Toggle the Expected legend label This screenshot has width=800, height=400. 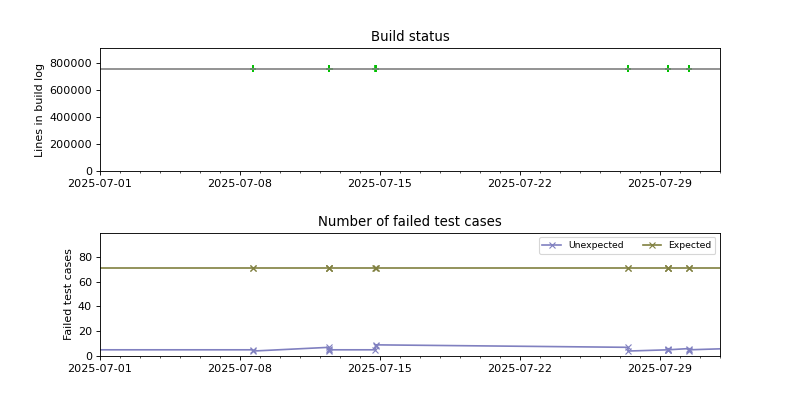coord(690,245)
